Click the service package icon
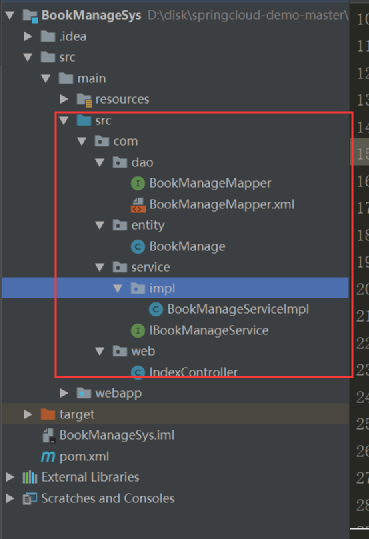This screenshot has height=539, width=369. click(x=120, y=267)
